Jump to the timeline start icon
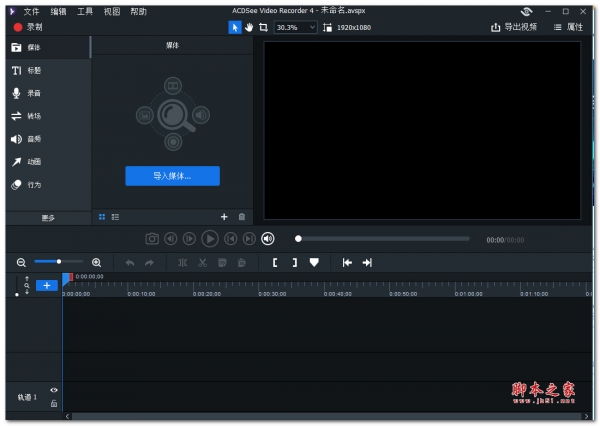 (x=347, y=262)
